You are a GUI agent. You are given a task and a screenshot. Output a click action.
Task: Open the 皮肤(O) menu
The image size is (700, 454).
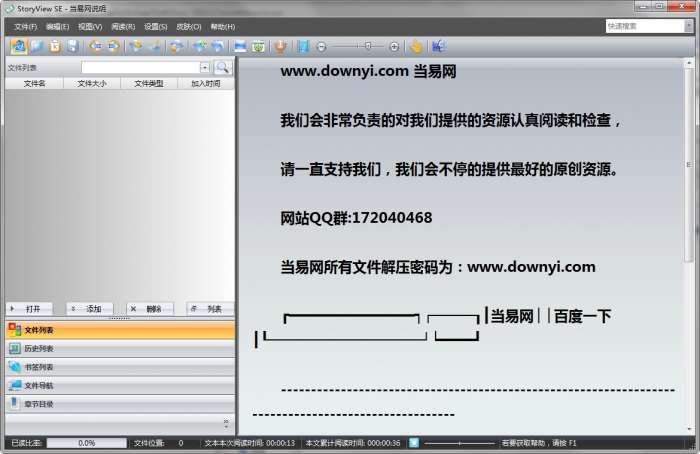coord(189,27)
